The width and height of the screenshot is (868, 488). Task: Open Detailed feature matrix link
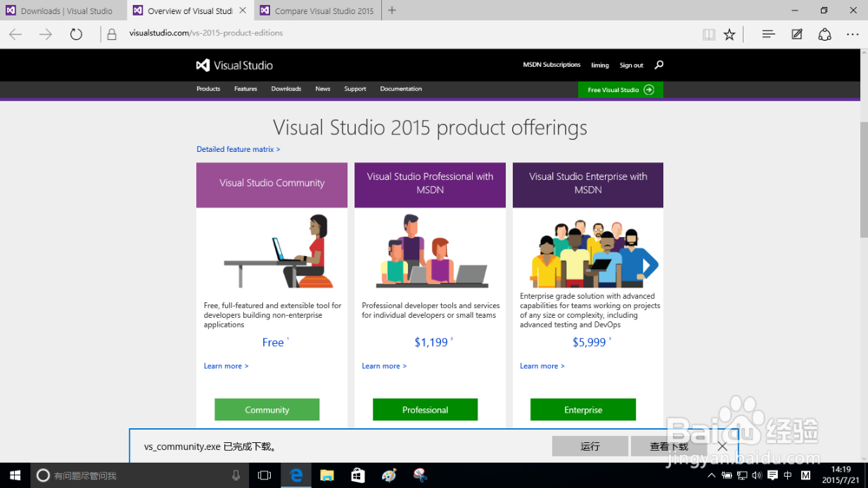point(238,149)
